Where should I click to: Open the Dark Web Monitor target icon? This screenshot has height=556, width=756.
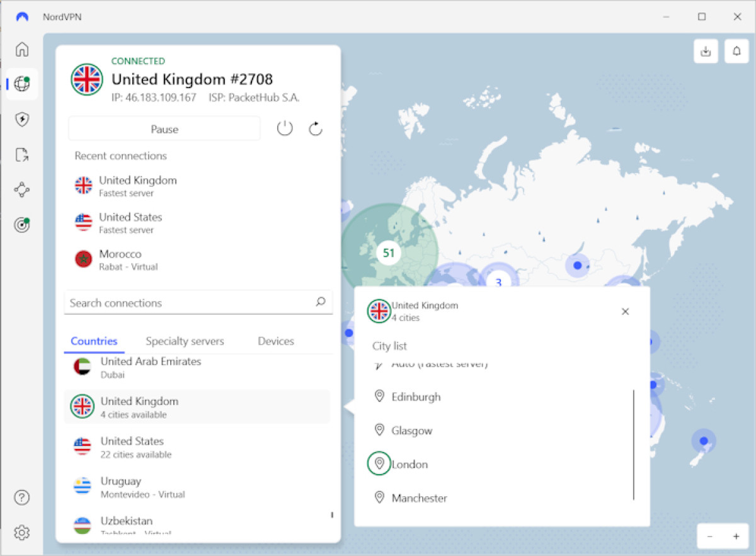(22, 225)
